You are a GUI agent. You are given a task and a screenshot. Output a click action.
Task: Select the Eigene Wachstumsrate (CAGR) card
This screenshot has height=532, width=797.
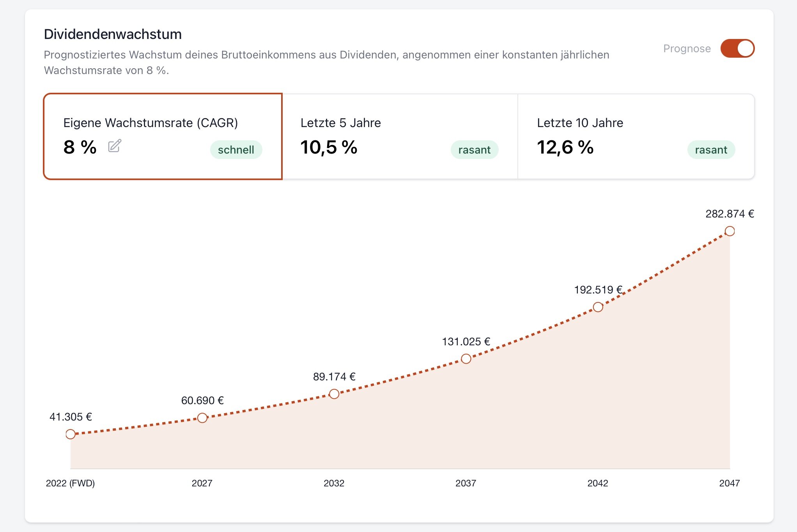point(163,136)
